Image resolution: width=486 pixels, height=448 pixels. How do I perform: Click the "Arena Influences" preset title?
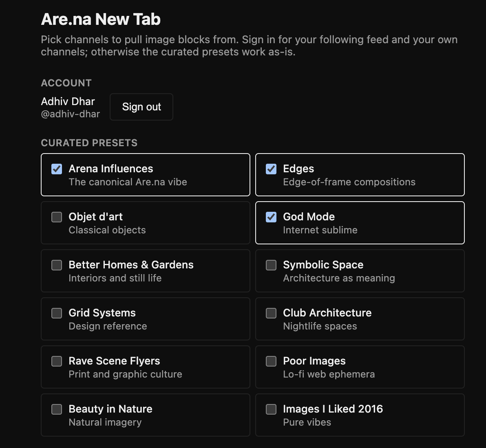tap(110, 169)
